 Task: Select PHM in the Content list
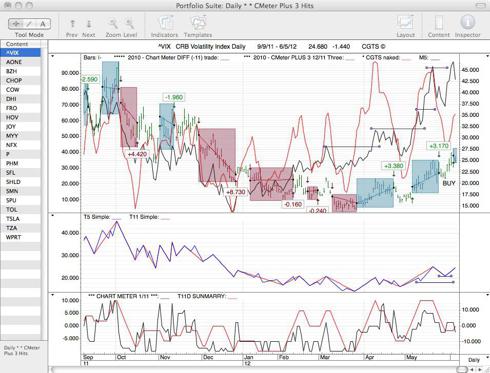pos(21,163)
